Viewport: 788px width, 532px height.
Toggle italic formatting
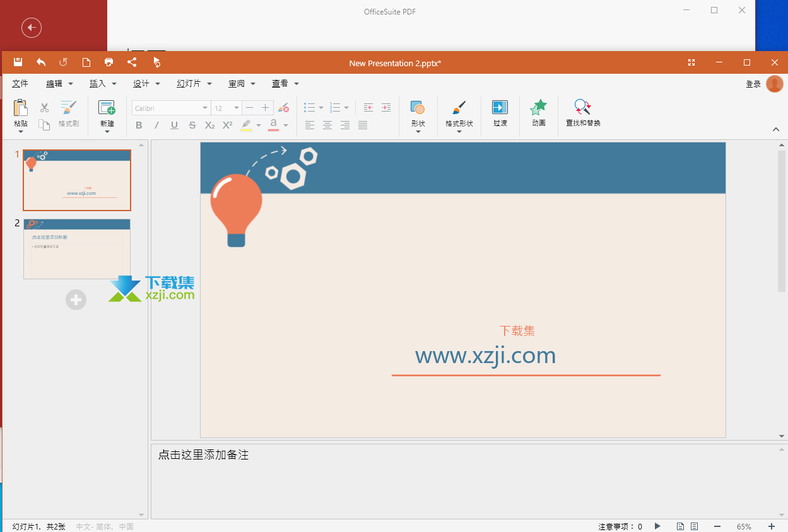click(156, 125)
